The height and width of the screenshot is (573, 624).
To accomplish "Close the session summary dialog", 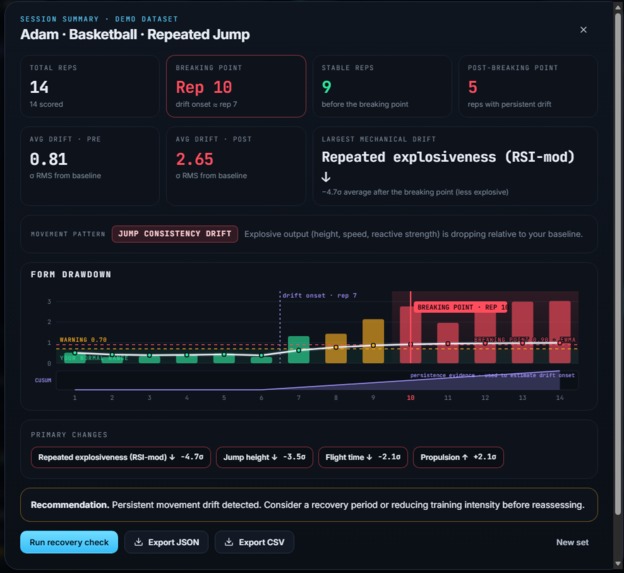I will tap(583, 30).
